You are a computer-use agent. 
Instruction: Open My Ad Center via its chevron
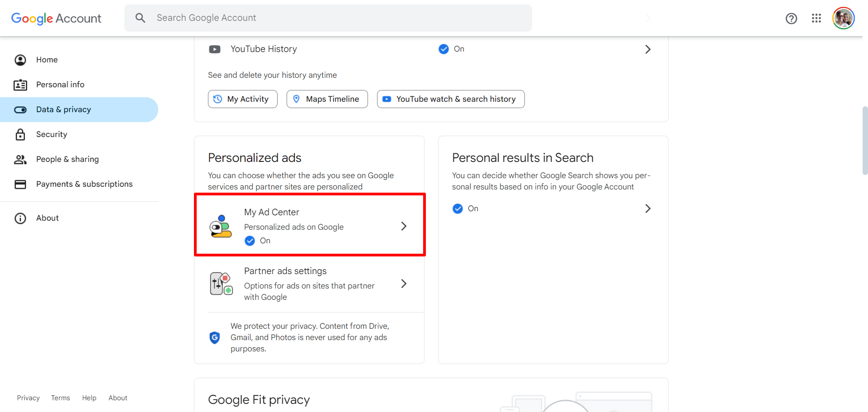[x=404, y=226]
